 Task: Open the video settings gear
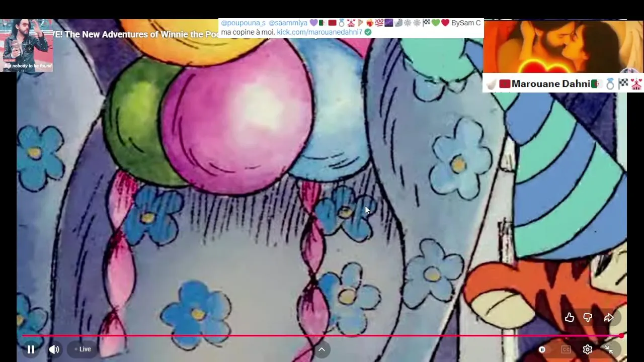pos(587,349)
